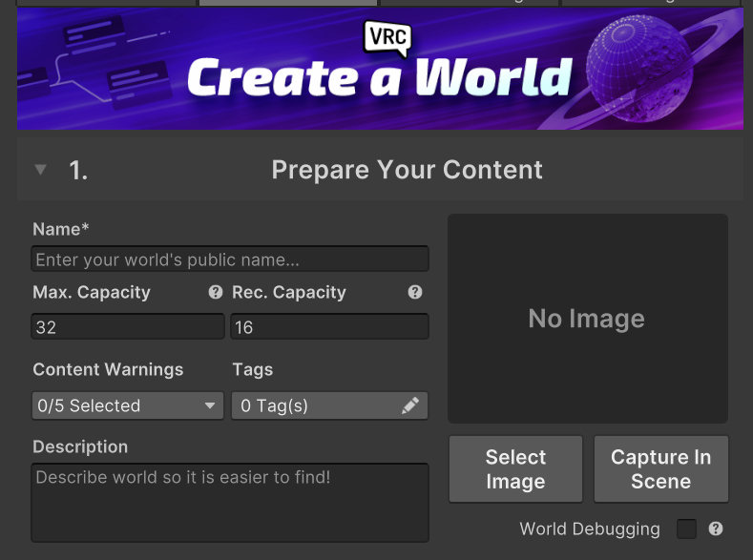Enable the World Debugging checkbox

(x=686, y=529)
